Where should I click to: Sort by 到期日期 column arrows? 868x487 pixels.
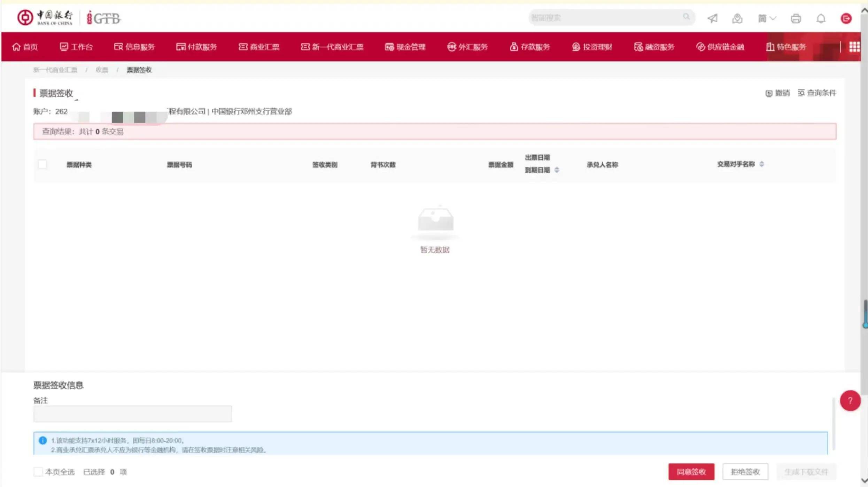coord(557,170)
